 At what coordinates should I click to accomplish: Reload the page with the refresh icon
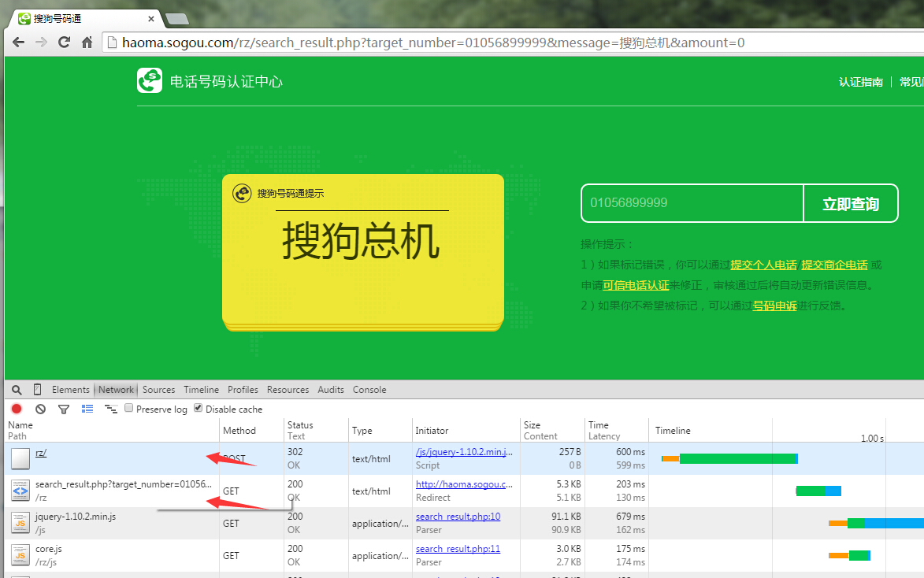[x=65, y=43]
